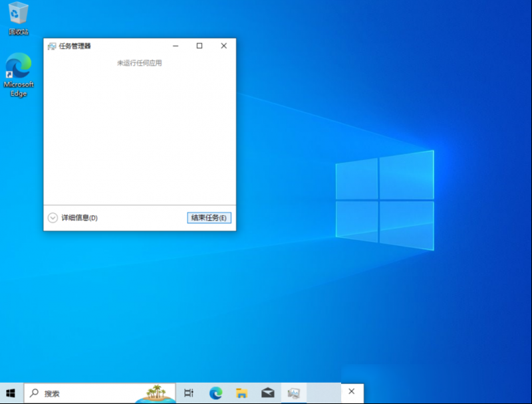
Task: Open File Explorer from the taskbar
Action: tap(241, 393)
